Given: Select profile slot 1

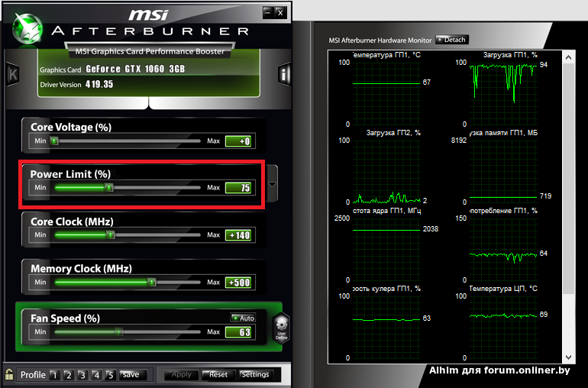Looking at the screenshot, I should pos(55,375).
